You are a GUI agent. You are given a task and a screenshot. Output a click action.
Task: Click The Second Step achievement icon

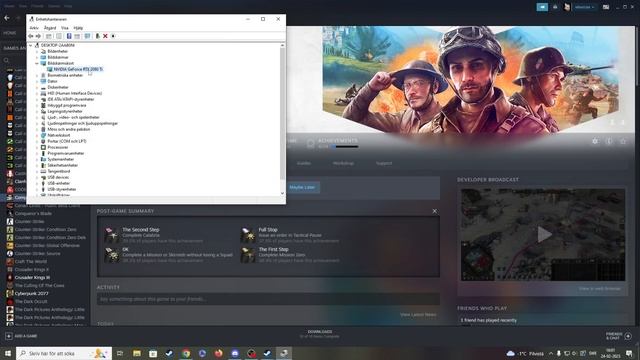point(111,235)
